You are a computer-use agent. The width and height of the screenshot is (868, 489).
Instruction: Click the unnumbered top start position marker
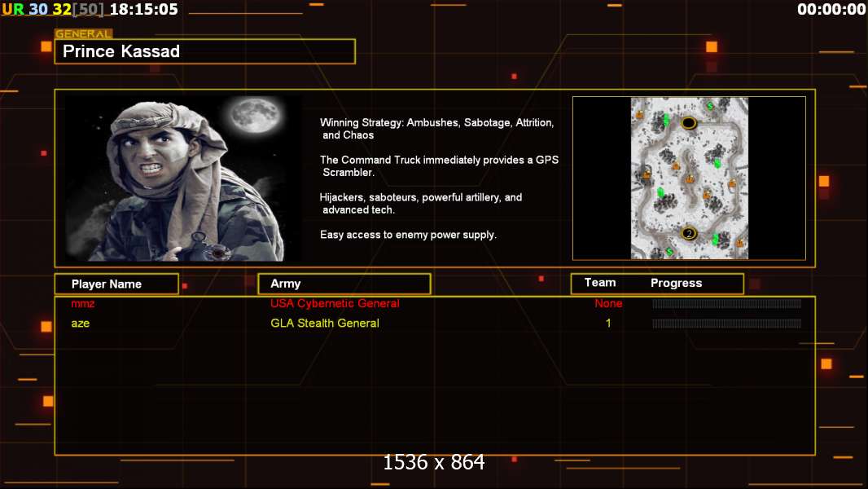[x=689, y=122]
